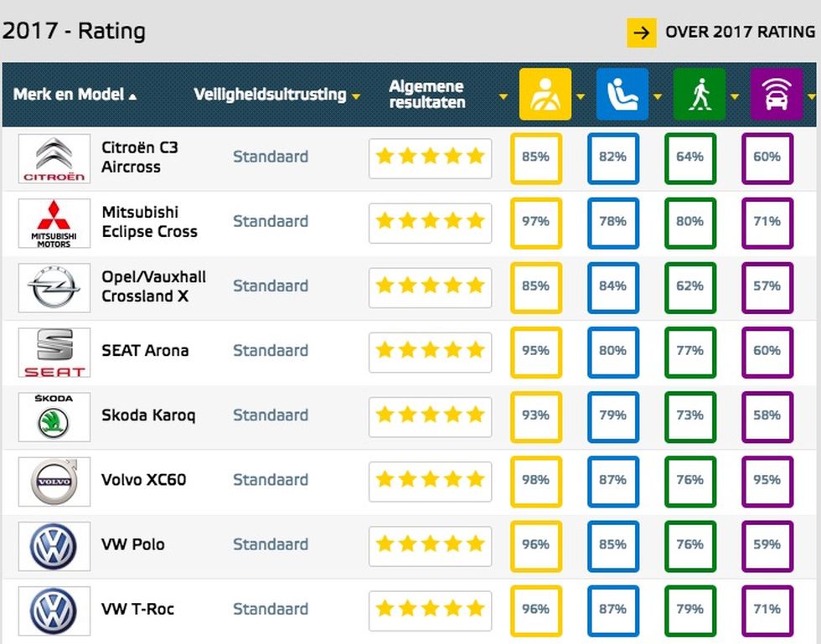Viewport: 821px width, 644px height.
Task: Select the five-star rating of VW T-Roc
Action: click(430, 611)
